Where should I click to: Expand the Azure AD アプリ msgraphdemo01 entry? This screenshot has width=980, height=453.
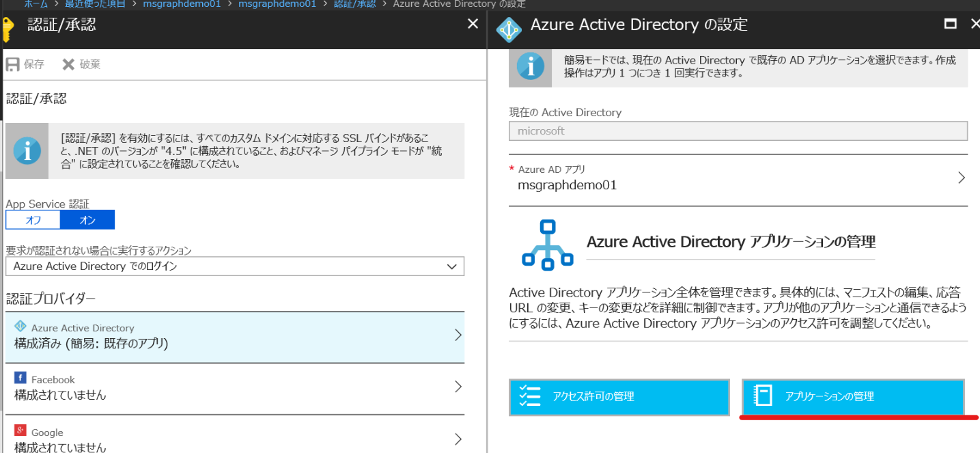[962, 177]
